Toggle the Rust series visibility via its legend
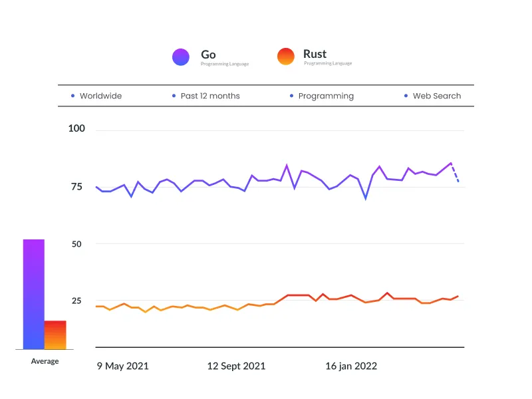532x399 pixels. pyautogui.click(x=285, y=57)
